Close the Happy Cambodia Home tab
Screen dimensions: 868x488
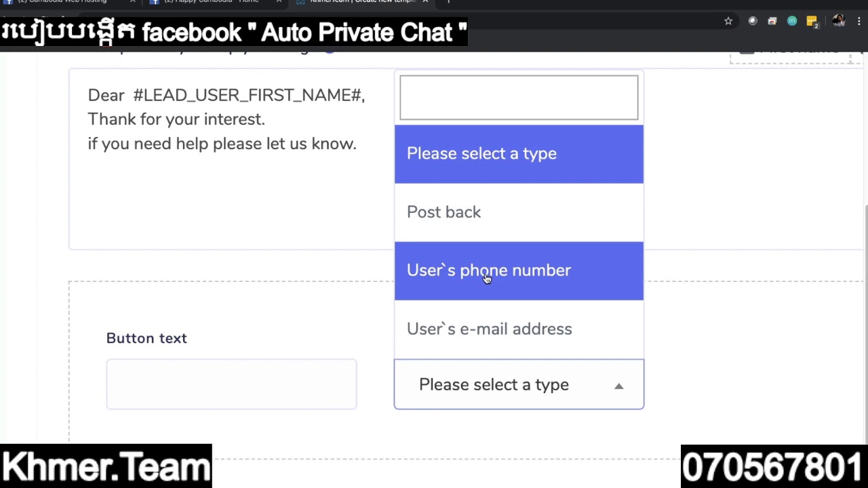pos(279,2)
